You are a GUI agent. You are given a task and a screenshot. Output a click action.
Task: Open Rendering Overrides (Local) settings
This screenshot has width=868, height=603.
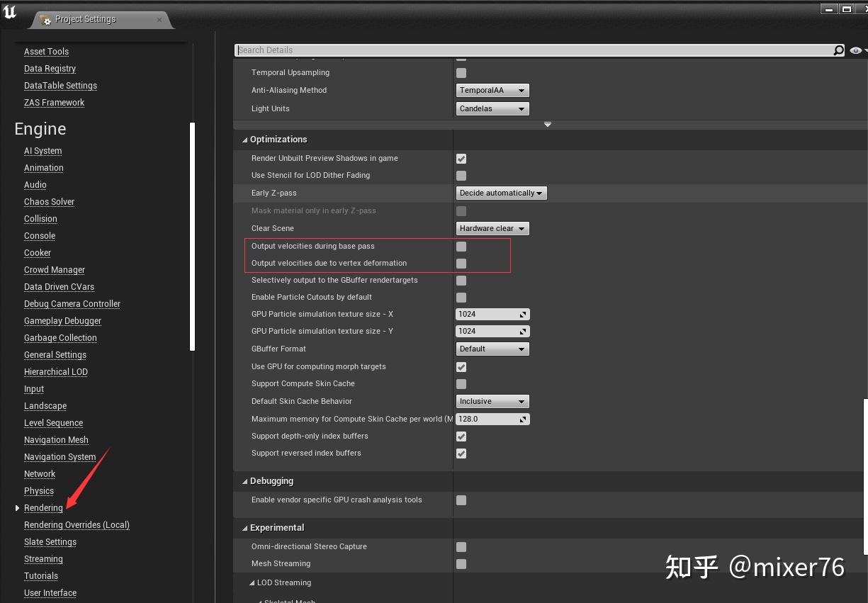click(77, 525)
